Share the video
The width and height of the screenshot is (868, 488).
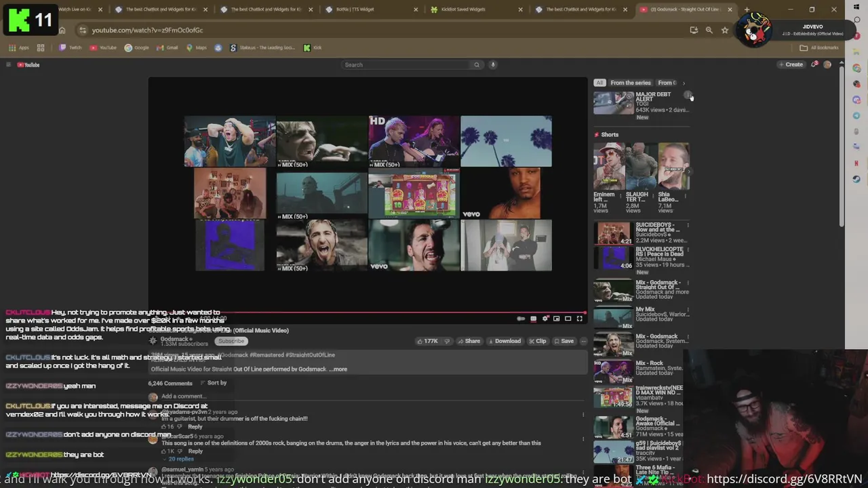point(469,341)
